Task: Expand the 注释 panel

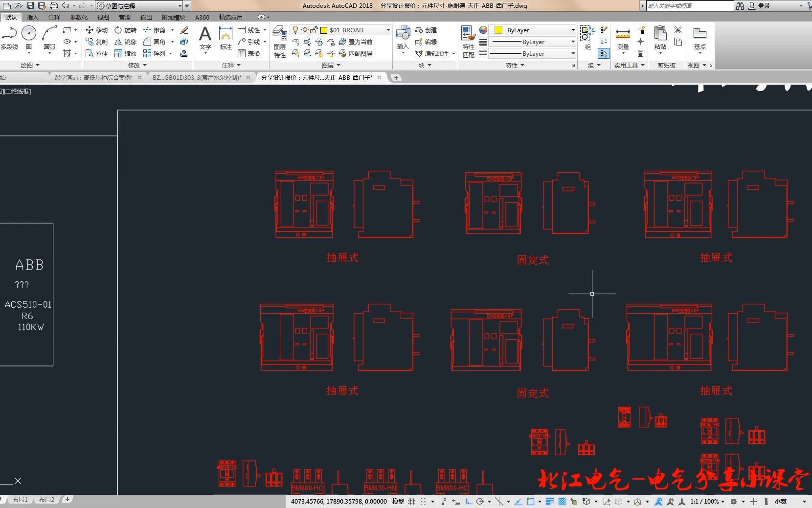Action: click(231, 65)
